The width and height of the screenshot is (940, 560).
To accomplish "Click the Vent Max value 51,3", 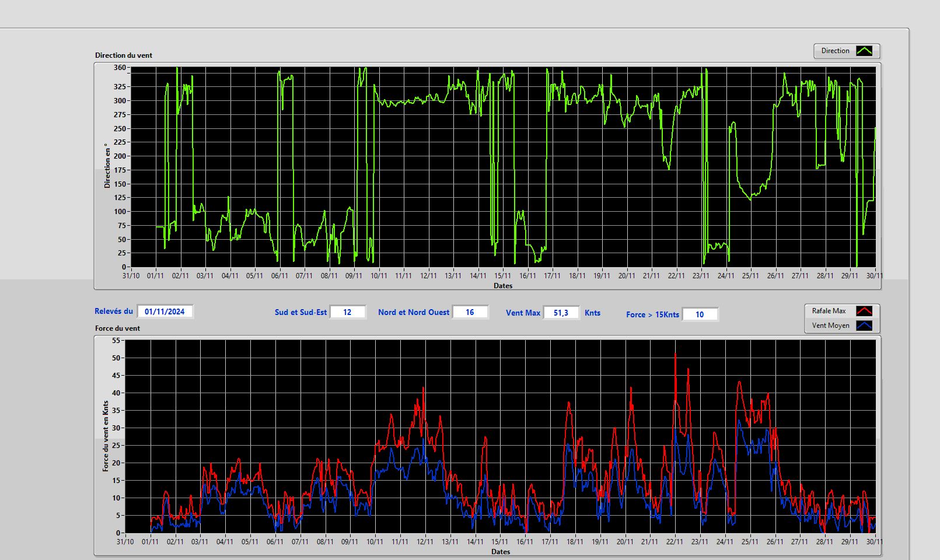I will coord(561,313).
